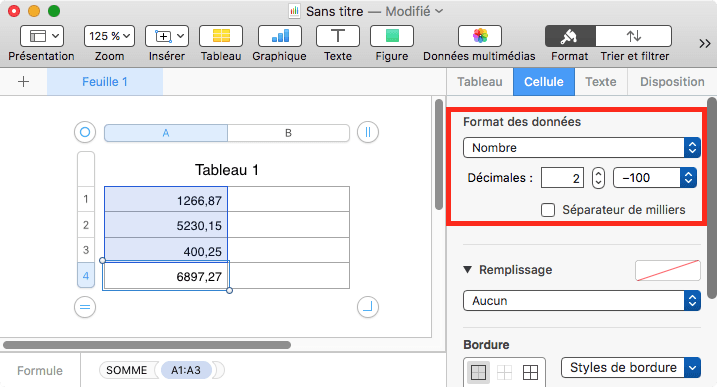
Task: Click the SOMME formula token
Action: [x=127, y=370]
